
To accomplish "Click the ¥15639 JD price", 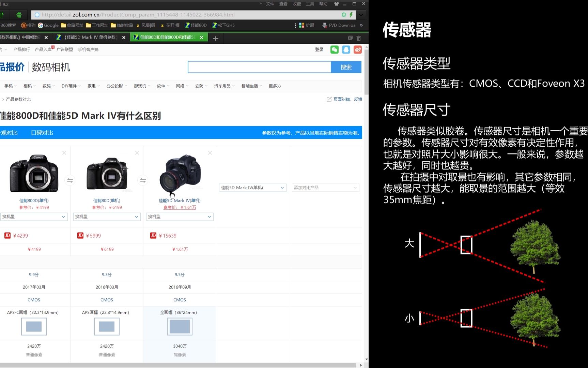I will [168, 236].
